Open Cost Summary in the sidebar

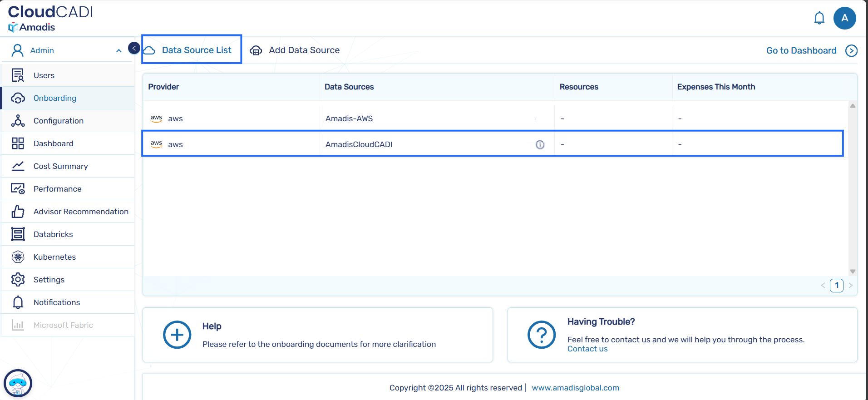[x=60, y=166]
